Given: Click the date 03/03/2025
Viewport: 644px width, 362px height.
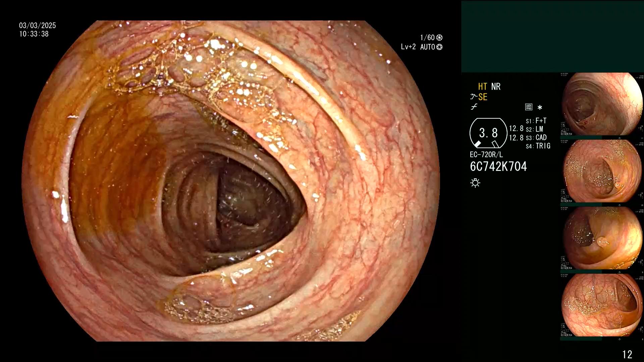Looking at the screenshot, I should 38,25.
